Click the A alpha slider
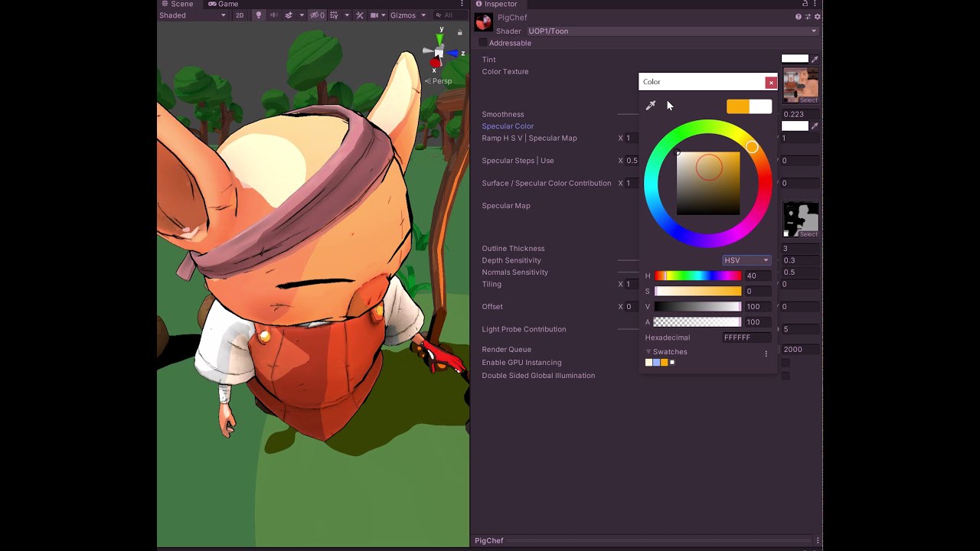This screenshot has height=551, width=980. [x=697, y=322]
